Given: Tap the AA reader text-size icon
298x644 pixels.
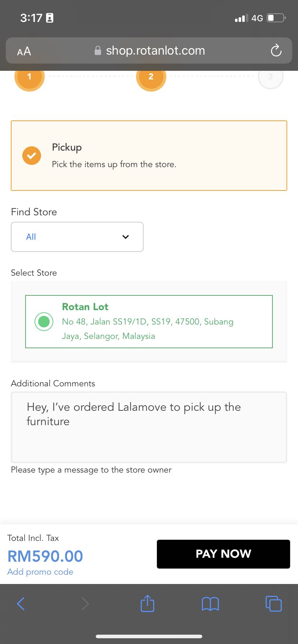Looking at the screenshot, I should click(x=24, y=51).
